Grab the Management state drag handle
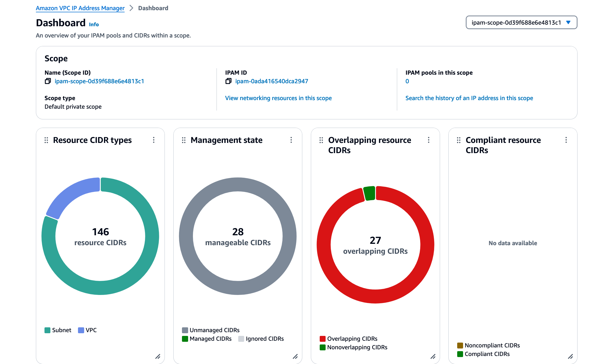This screenshot has width=596, height=364. 184,140
